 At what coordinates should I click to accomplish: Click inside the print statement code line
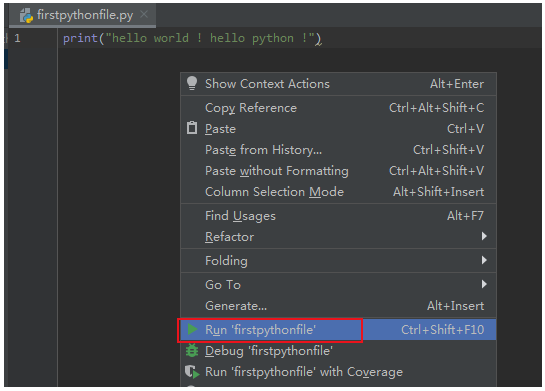[192, 38]
